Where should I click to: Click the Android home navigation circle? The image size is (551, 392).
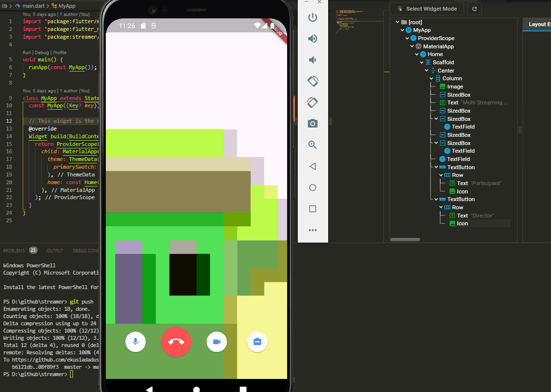[x=196, y=389]
